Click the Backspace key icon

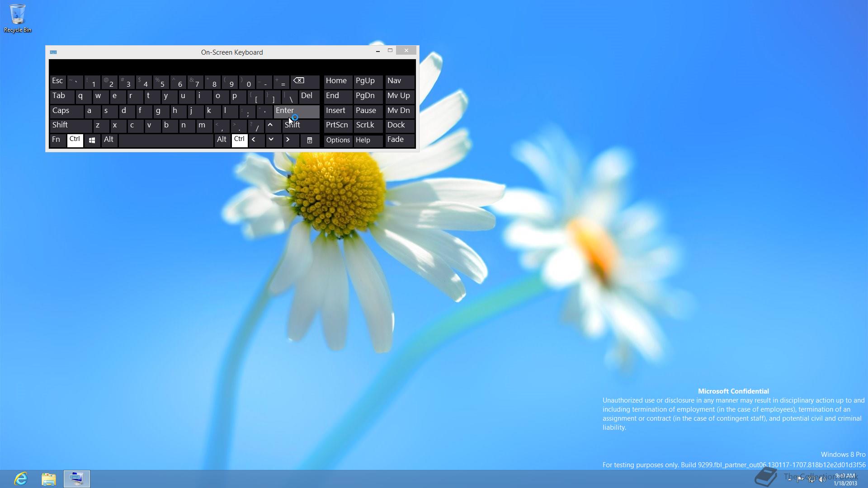click(305, 81)
